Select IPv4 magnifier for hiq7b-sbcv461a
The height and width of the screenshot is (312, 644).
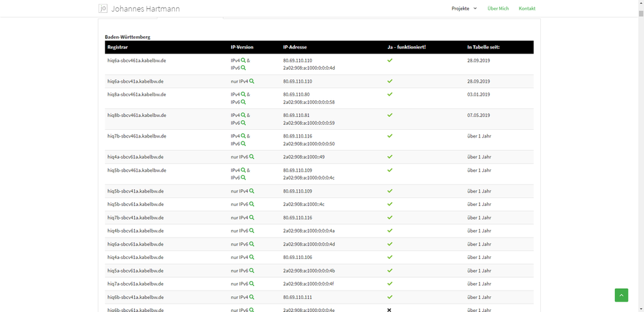(243, 136)
